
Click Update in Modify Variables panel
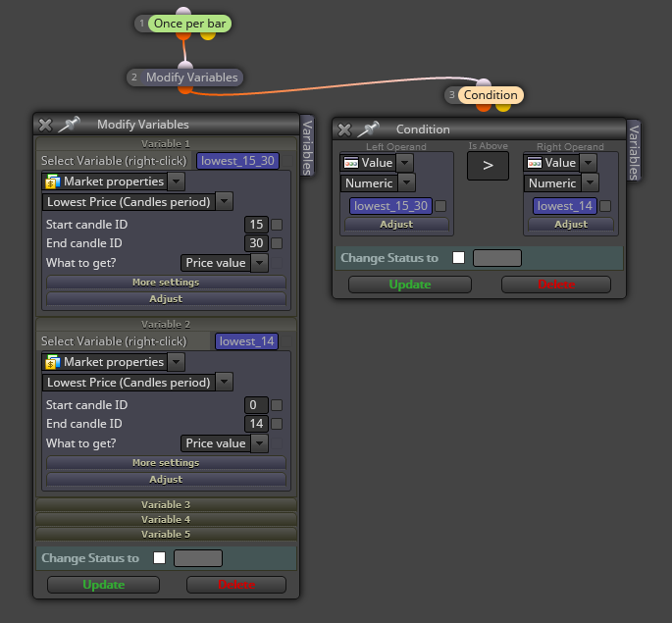coord(104,585)
